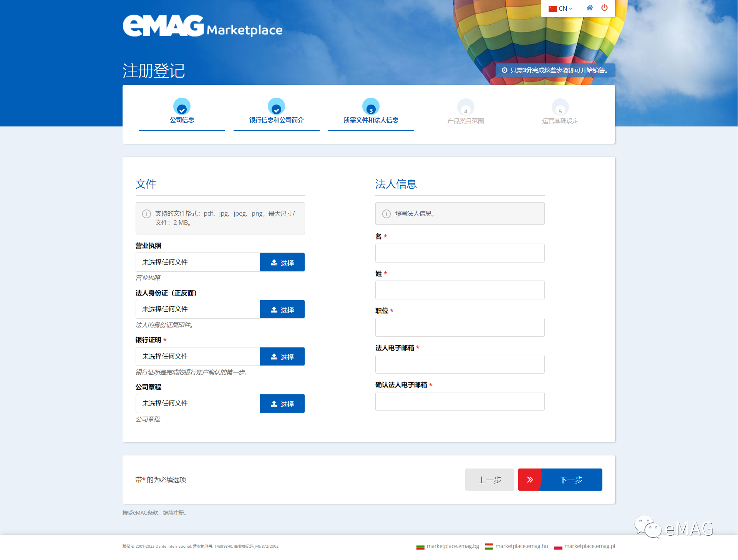The height and width of the screenshot is (560, 738).
Task: Click 选择 upload button for 银行证明
Action: pyautogui.click(x=282, y=357)
